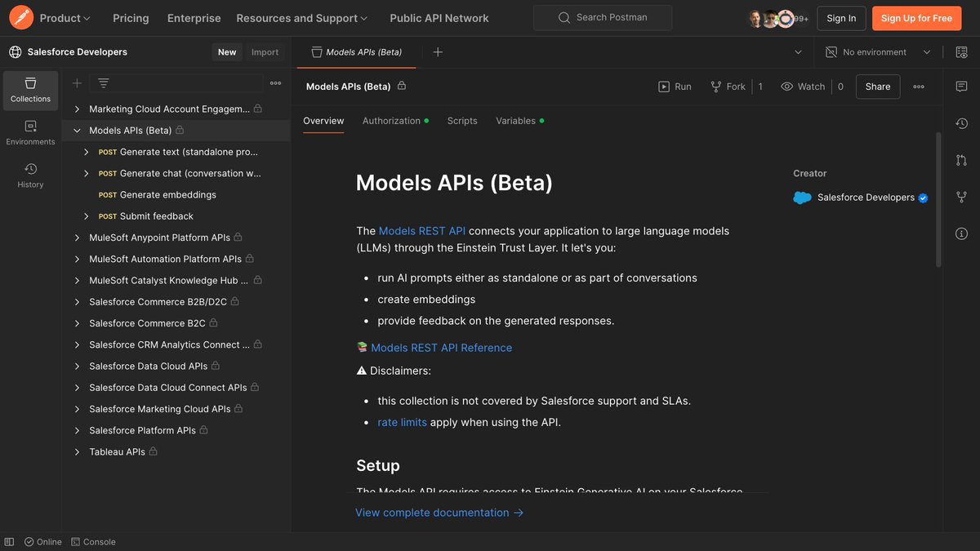Open the forks icon in right sidebar

coord(961,197)
